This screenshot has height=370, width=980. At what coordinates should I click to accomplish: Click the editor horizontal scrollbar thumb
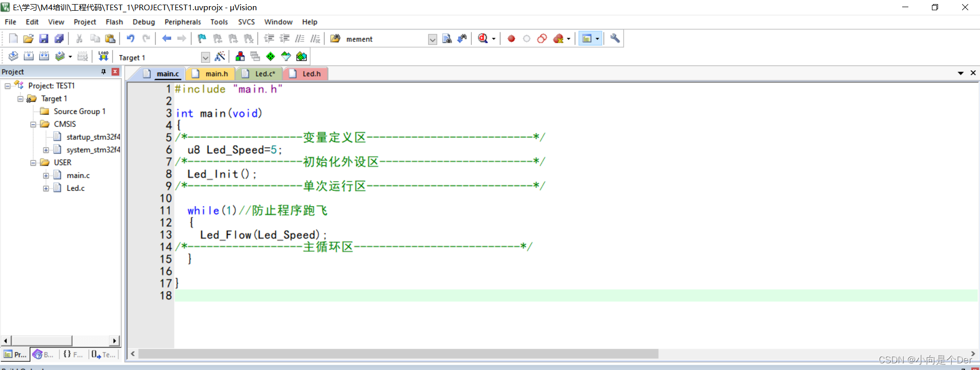coord(398,354)
